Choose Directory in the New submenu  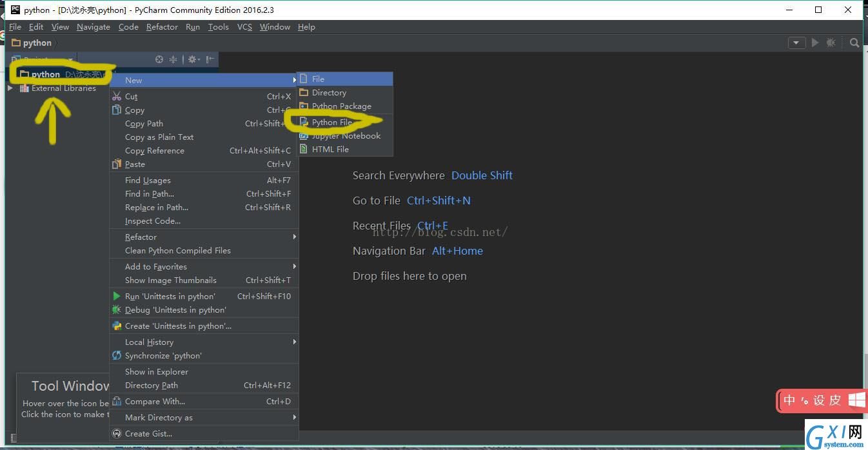[x=345, y=92]
